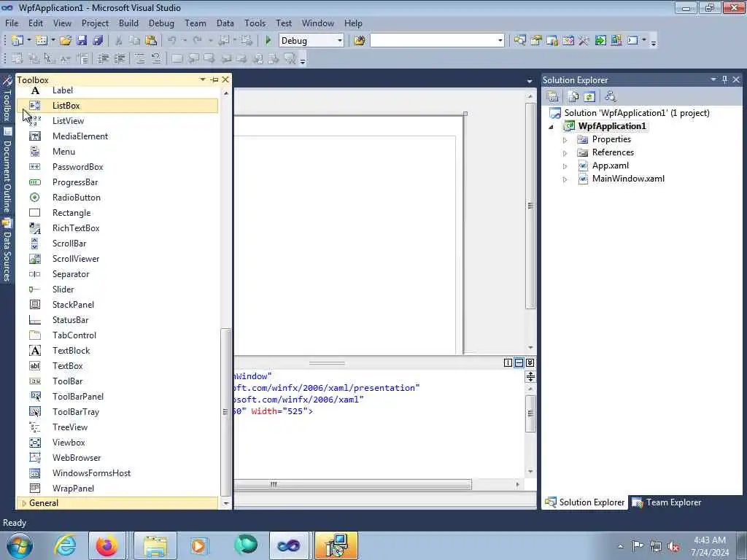The height and width of the screenshot is (560, 747).
Task: Open the Tools menu
Action: [255, 23]
